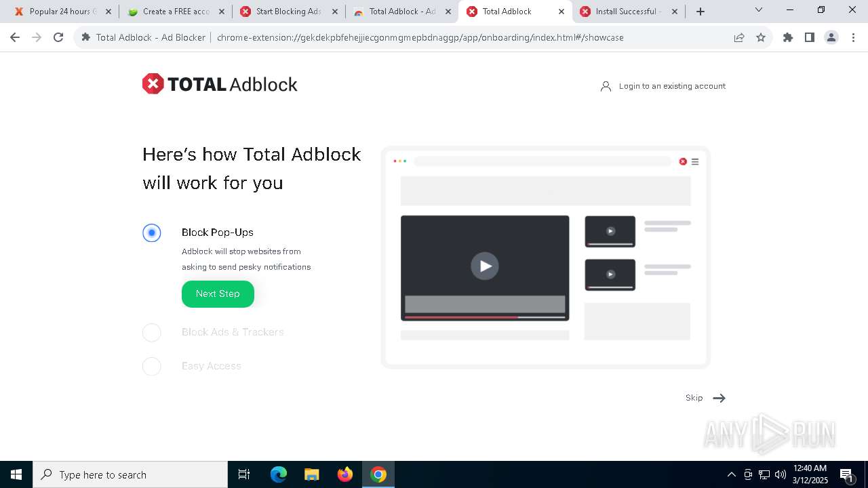
Task: Click the Skip arrow icon
Action: pyautogui.click(x=719, y=398)
